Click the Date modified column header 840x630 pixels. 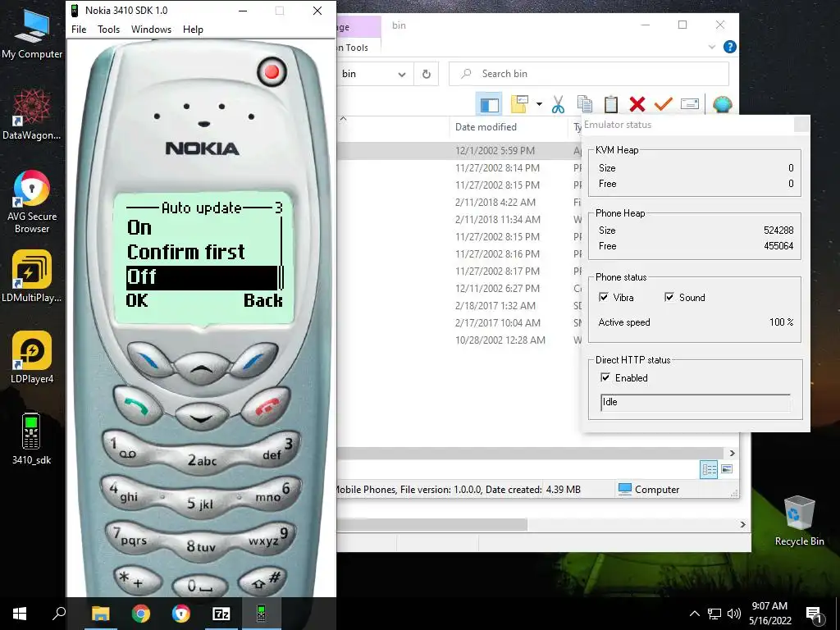pos(486,127)
